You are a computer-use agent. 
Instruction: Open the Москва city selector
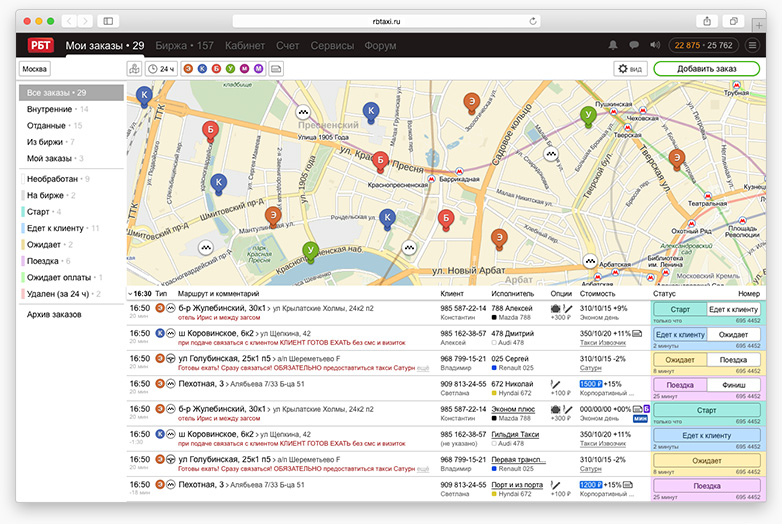tap(34, 69)
